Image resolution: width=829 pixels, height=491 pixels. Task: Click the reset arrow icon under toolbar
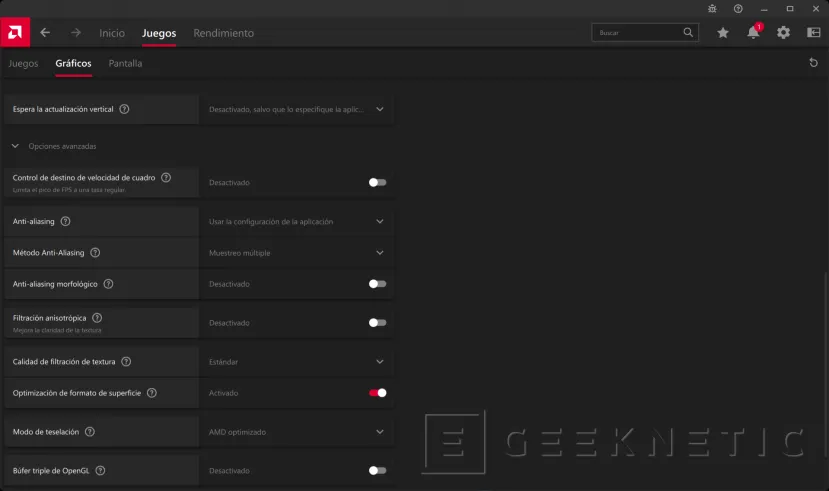point(813,63)
